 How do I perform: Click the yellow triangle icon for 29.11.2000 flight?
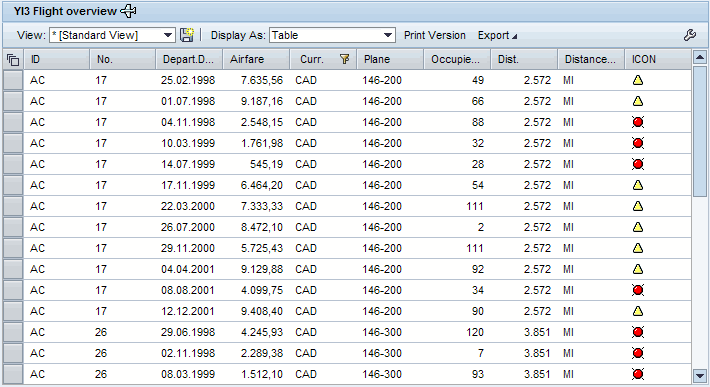pos(638,248)
